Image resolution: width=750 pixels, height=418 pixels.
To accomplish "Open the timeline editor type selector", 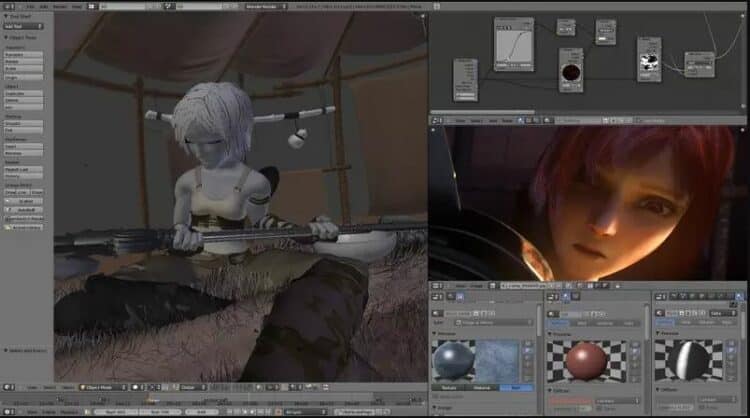I will (x=9, y=411).
